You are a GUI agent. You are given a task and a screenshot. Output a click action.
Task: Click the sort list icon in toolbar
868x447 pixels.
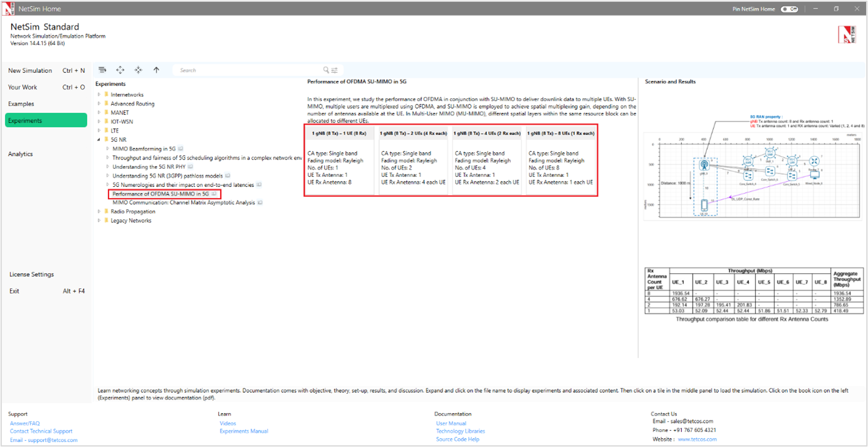pos(103,70)
